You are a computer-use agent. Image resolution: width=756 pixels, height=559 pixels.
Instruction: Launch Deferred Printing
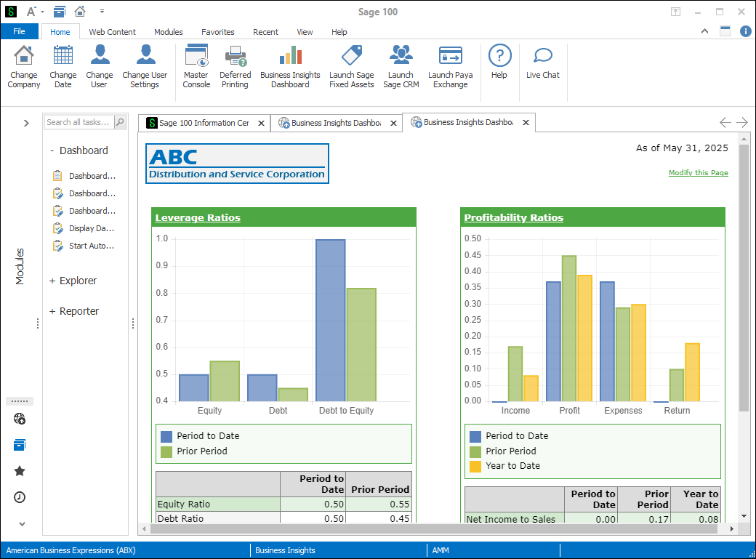tap(235, 57)
